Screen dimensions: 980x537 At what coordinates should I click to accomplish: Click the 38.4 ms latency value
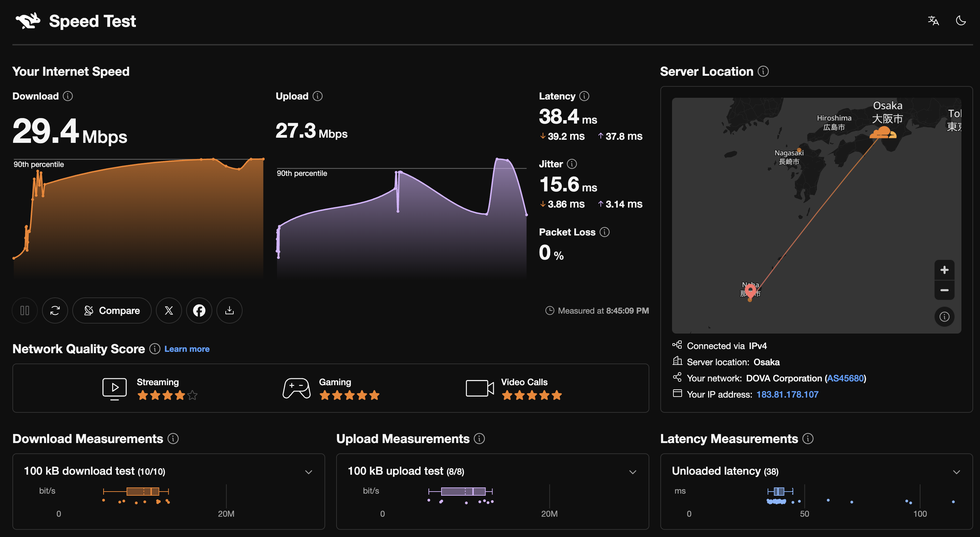click(568, 116)
